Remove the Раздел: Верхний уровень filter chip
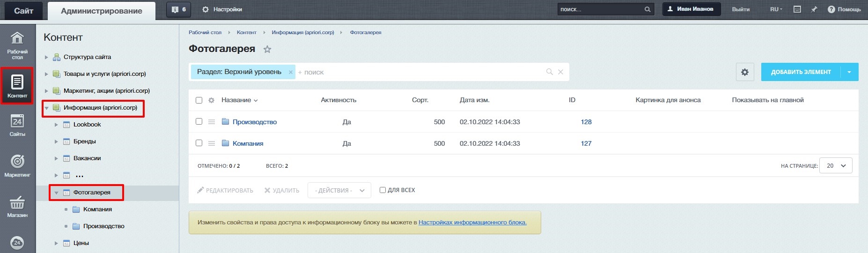The width and height of the screenshot is (868, 253). [291, 72]
